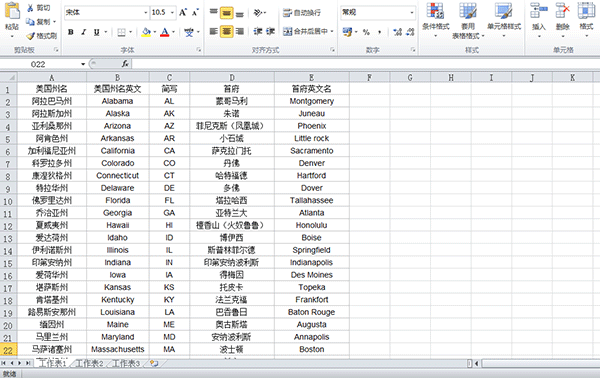
Task: Click the Insert Cells icon
Action: (538, 11)
